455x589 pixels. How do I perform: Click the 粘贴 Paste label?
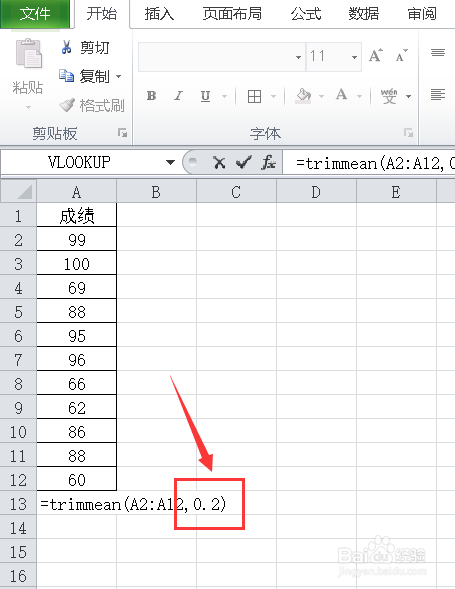pos(28,88)
